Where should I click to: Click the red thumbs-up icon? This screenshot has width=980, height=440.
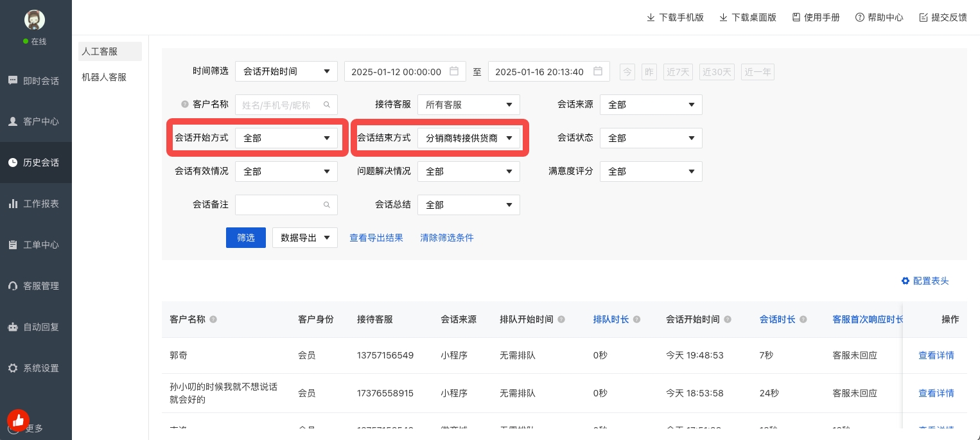pos(18,420)
